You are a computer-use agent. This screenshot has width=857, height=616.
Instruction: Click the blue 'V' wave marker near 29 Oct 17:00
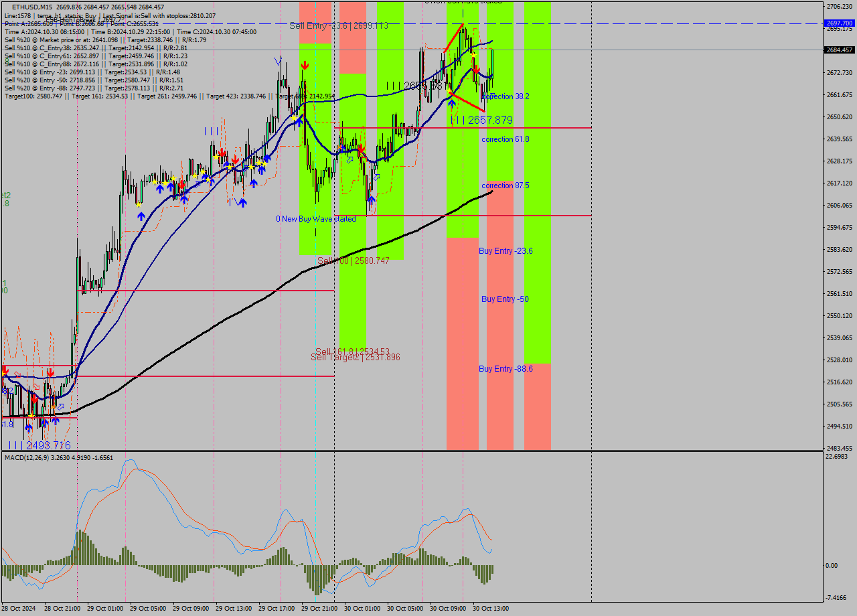[277, 61]
